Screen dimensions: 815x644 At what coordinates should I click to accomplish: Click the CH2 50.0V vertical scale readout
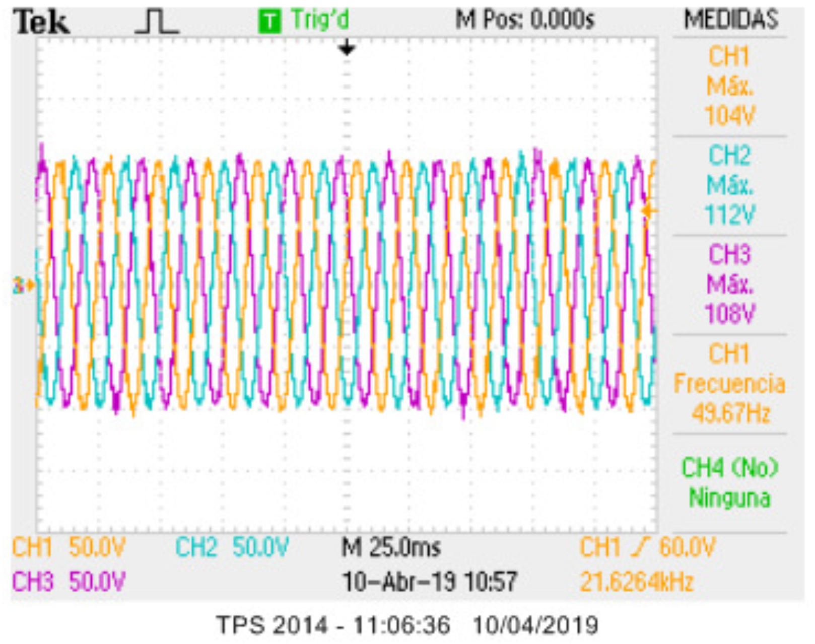(x=232, y=547)
